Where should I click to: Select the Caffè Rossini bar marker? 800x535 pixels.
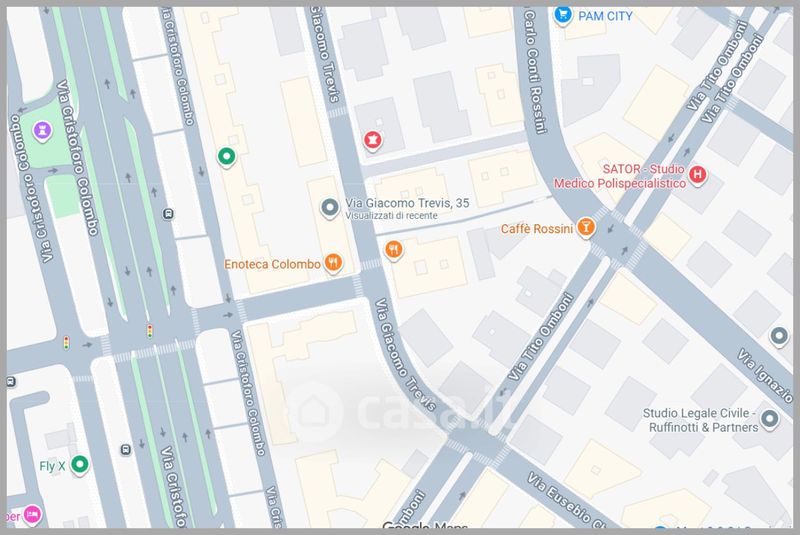(586, 227)
